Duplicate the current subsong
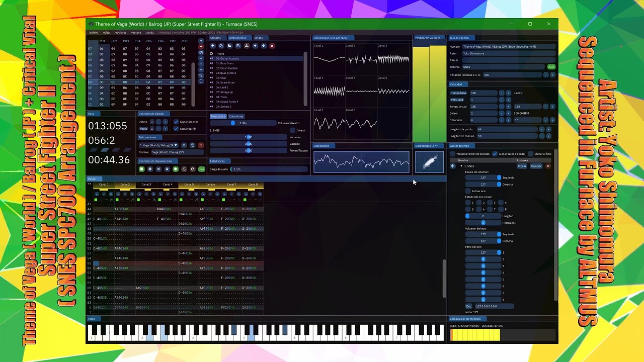644x362 pixels. 192,145
